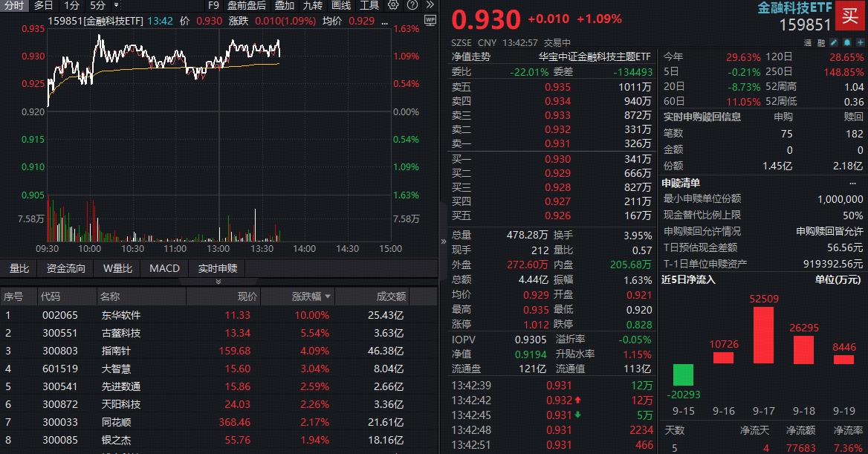Toggle 盘前盘后 pre/post-market display
Viewport: 868px width, 454px height.
246,6
